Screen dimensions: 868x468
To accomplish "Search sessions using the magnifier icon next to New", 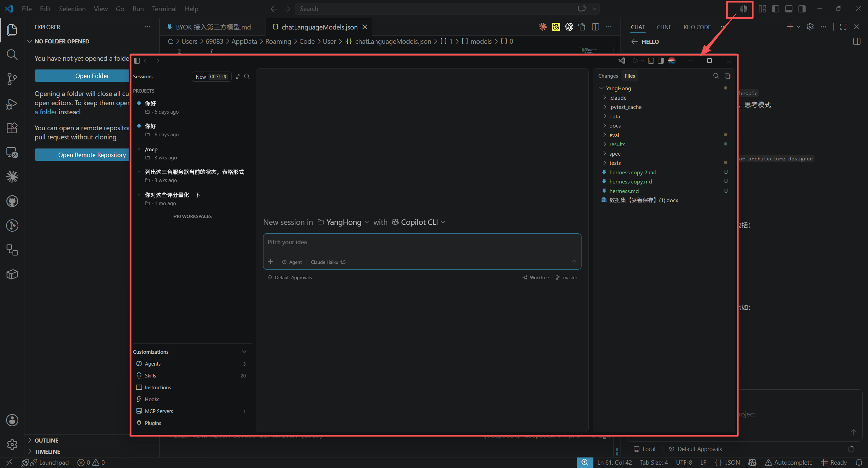I will point(247,77).
